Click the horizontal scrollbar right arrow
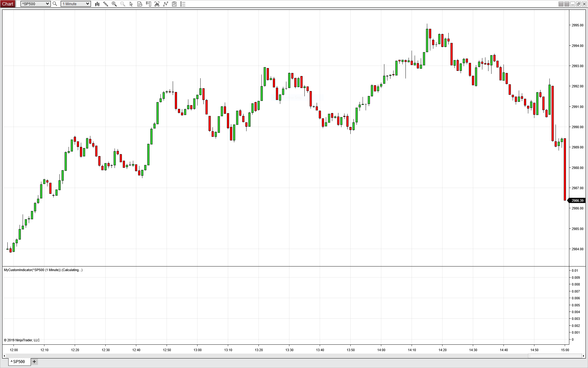The image size is (588, 368). (x=583, y=356)
